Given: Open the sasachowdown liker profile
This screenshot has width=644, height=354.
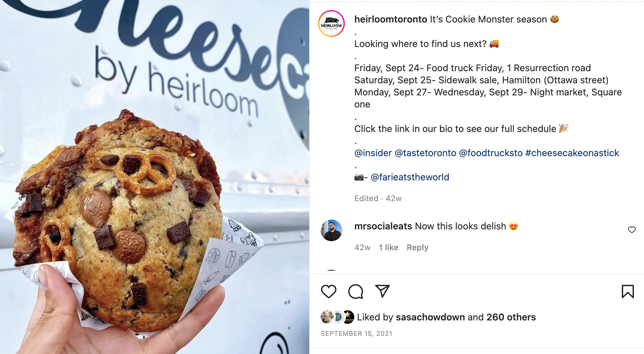Looking at the screenshot, I should pos(430,317).
